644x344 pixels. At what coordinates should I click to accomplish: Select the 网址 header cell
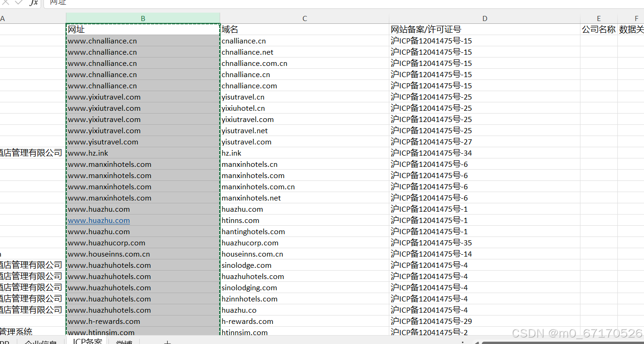click(x=143, y=29)
